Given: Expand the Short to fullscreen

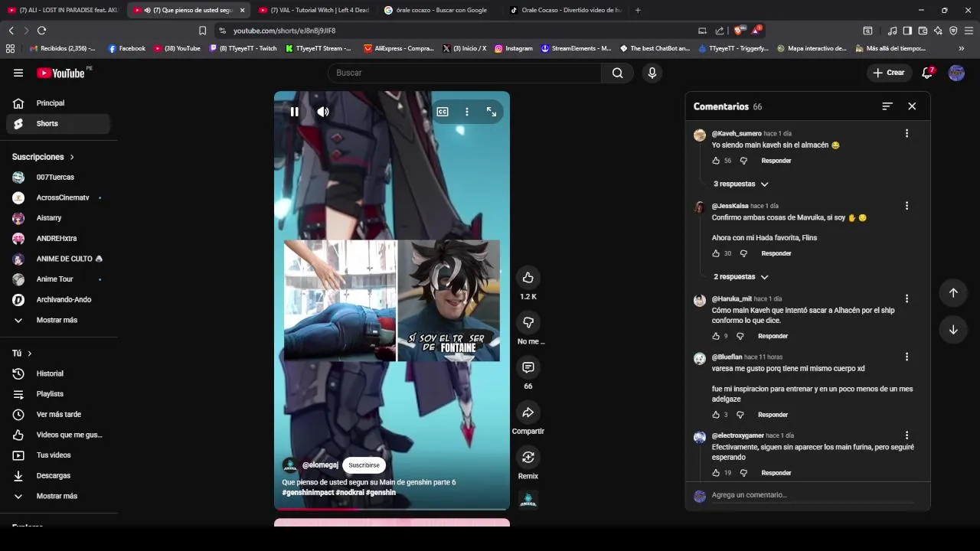Looking at the screenshot, I should tap(492, 112).
